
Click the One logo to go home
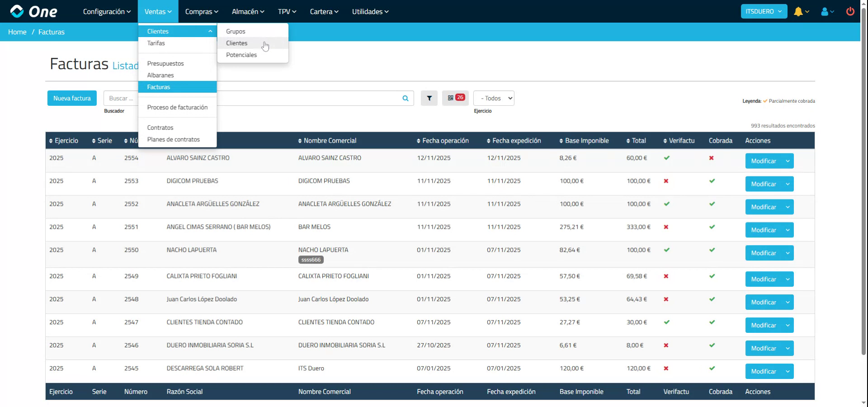pos(32,11)
